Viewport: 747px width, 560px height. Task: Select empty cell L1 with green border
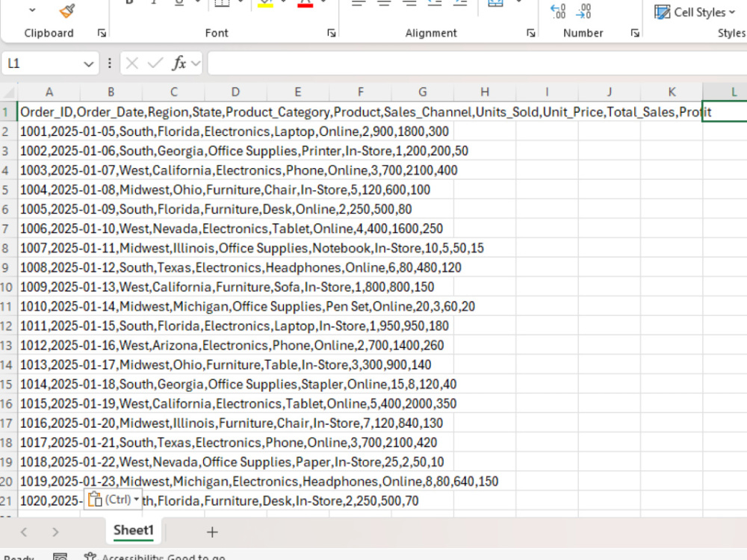point(725,112)
